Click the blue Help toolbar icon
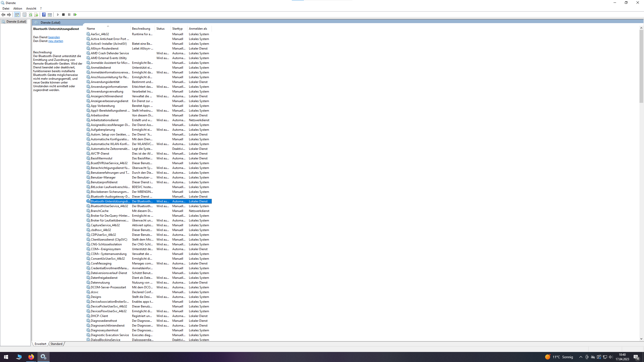 (44, 15)
